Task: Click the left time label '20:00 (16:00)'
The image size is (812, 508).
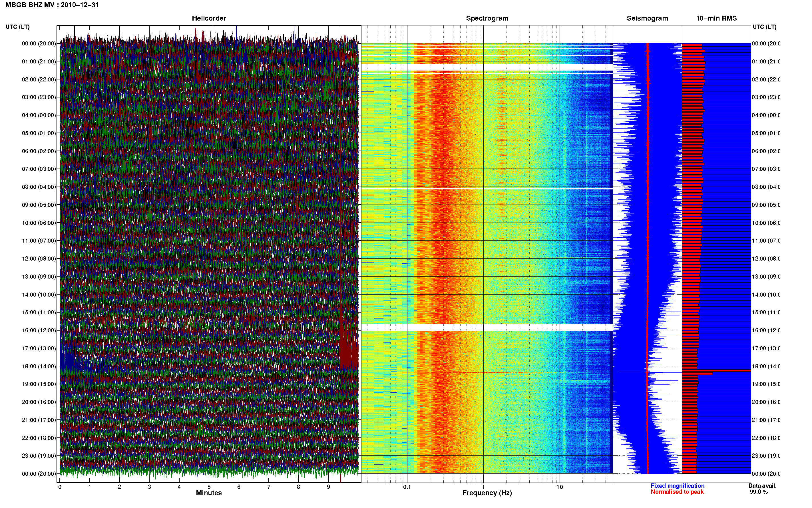Action: 39,402
